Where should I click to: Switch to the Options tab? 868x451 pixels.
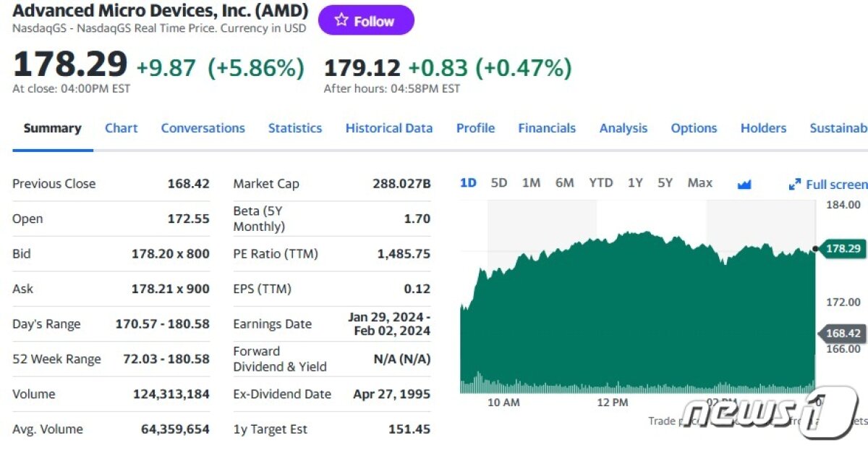pyautogui.click(x=694, y=128)
